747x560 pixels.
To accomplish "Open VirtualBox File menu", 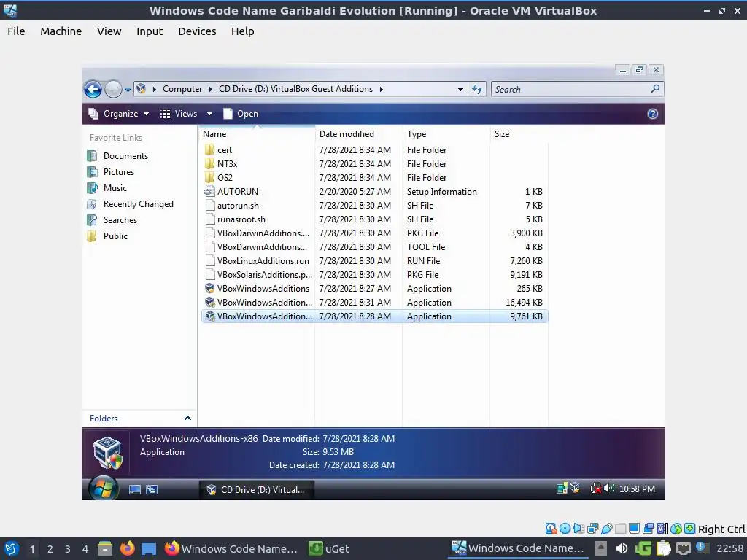I will [16, 31].
